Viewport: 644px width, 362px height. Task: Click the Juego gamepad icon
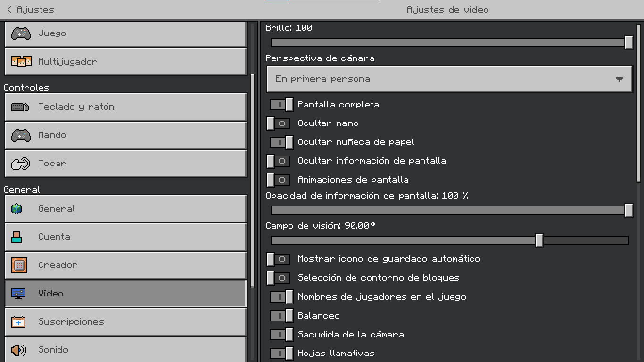point(21,33)
